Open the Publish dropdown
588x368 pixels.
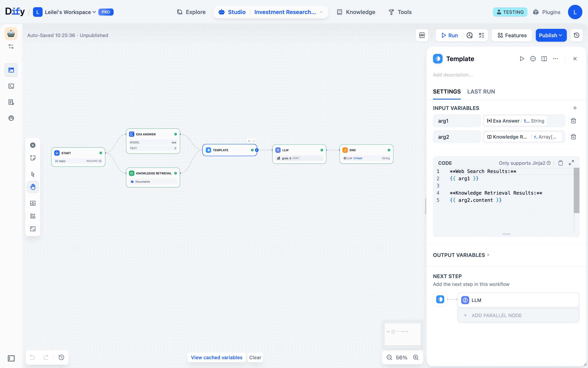[x=551, y=35]
